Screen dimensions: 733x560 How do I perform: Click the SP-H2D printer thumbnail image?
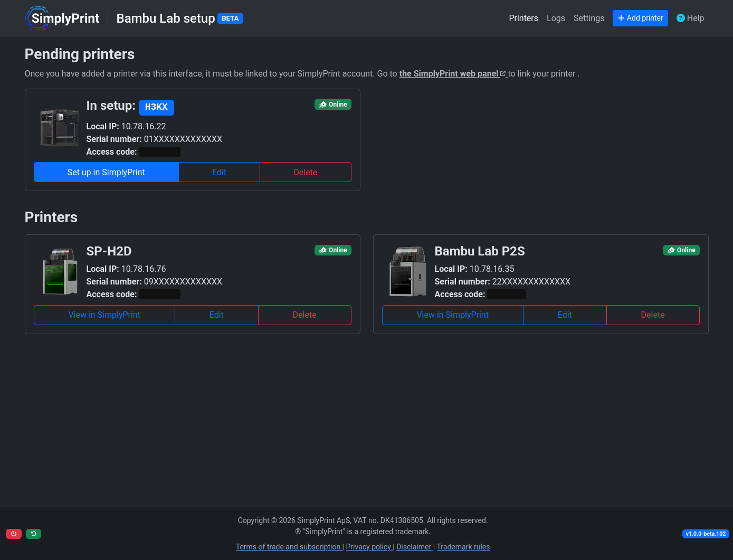[60, 271]
